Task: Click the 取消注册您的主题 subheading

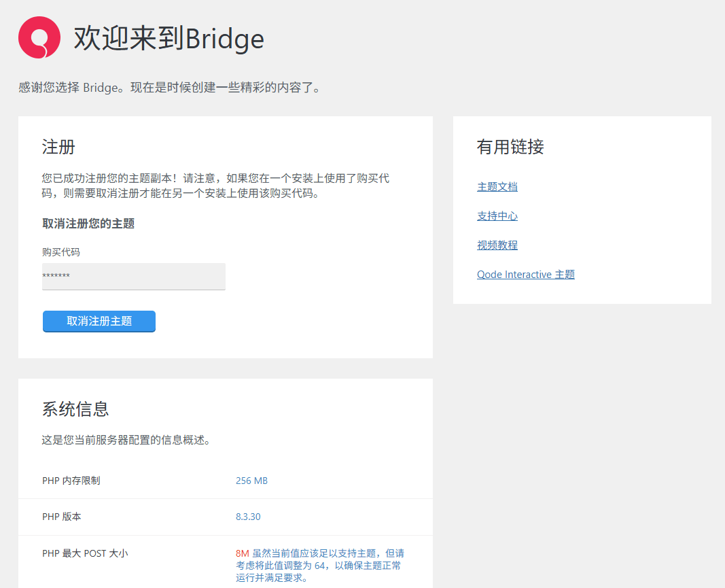Action: (88, 224)
